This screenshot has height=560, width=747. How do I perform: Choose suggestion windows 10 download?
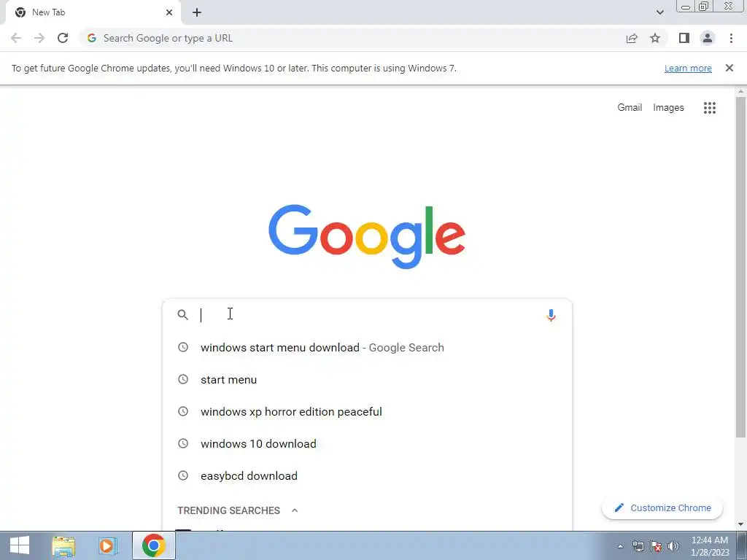pos(367,444)
